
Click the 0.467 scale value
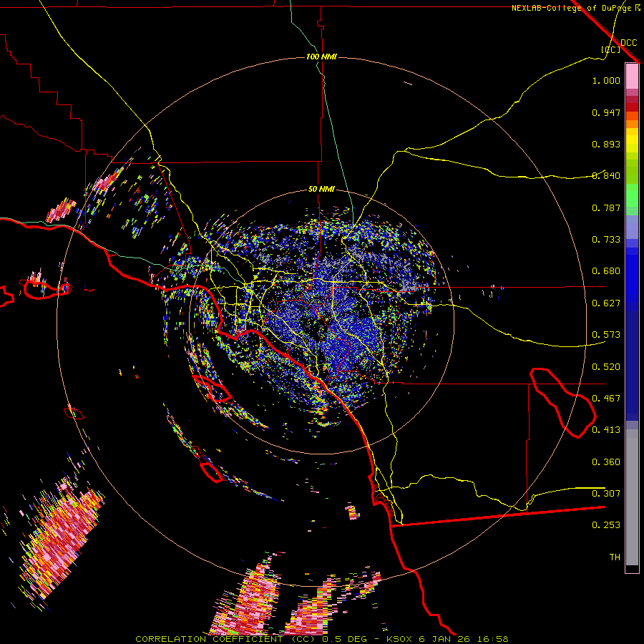(x=606, y=399)
